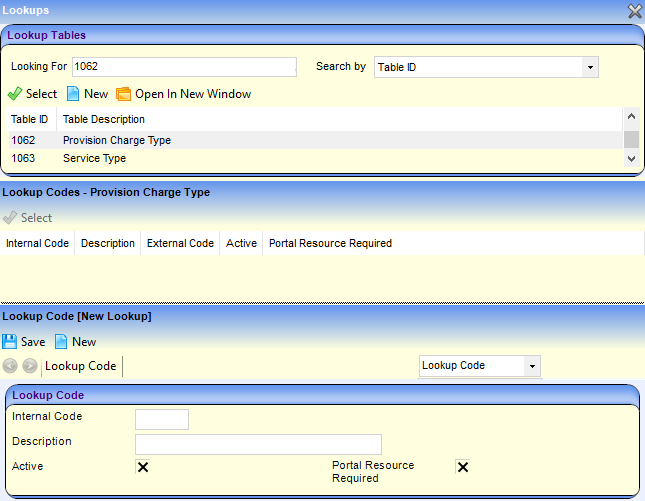This screenshot has width=645, height=501.
Task: Click into the Description text field
Action: 258,444
